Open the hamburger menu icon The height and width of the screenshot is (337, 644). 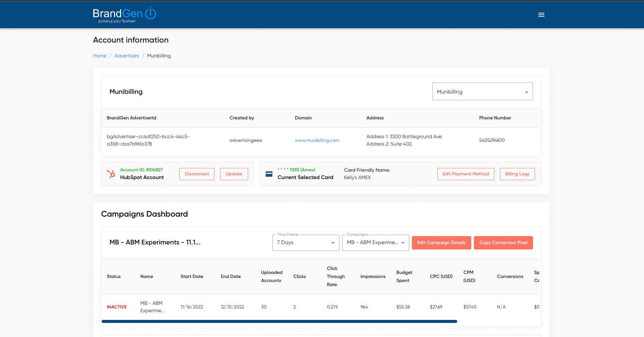541,15
